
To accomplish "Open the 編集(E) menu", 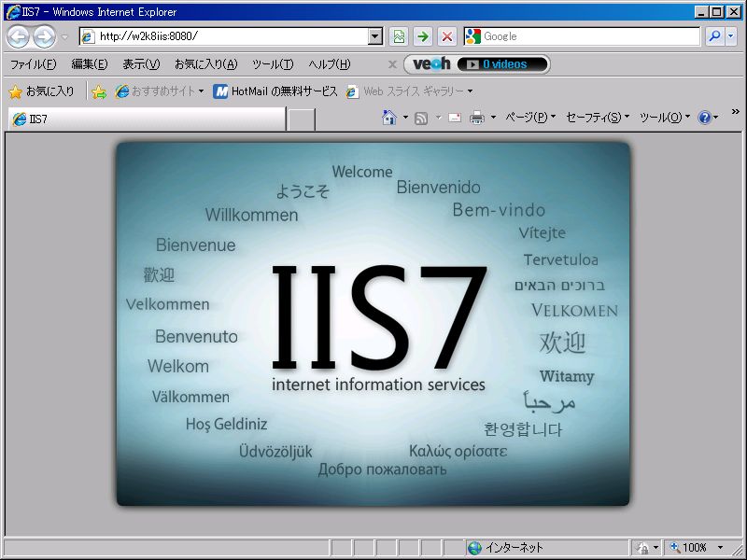I will tap(89, 64).
